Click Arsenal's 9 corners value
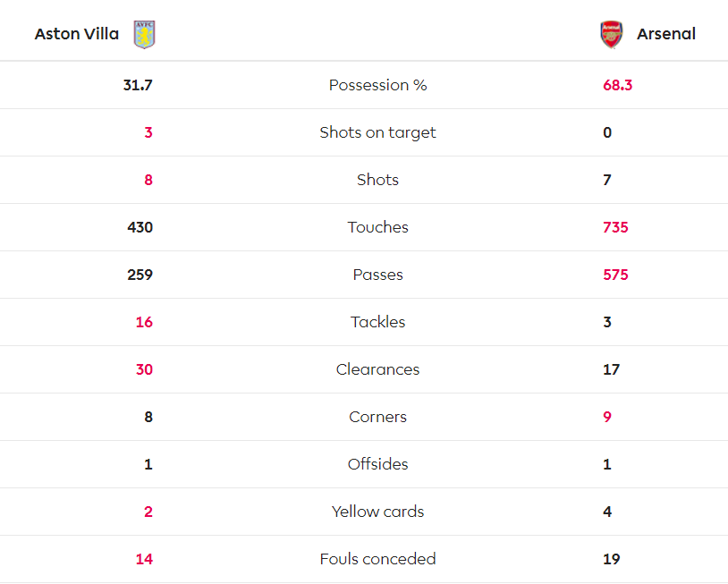The height and width of the screenshot is (584, 728). click(607, 417)
